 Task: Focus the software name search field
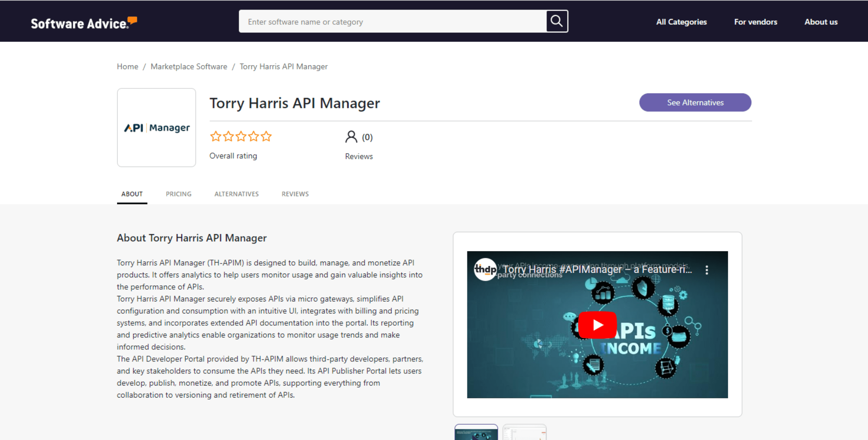[392, 22]
